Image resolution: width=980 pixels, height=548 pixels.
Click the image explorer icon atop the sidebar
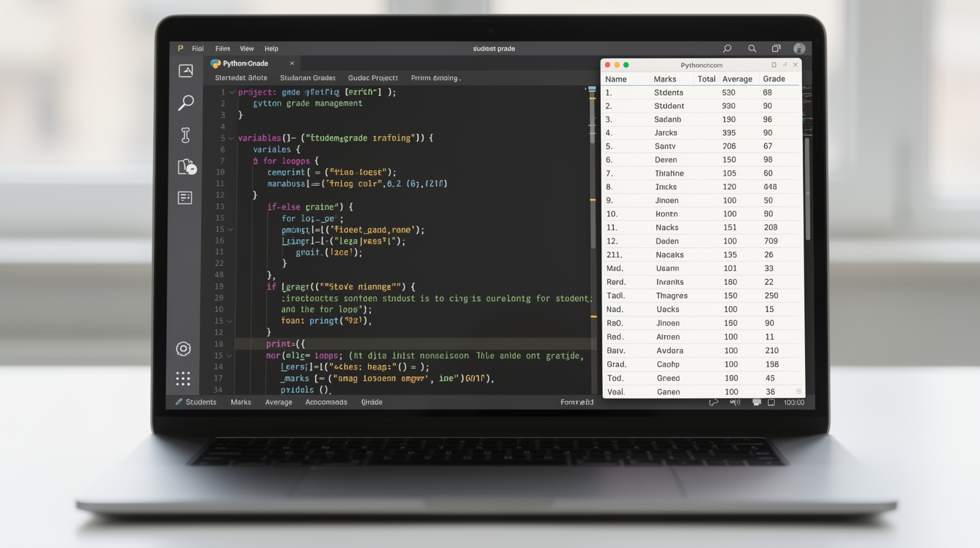(x=186, y=71)
